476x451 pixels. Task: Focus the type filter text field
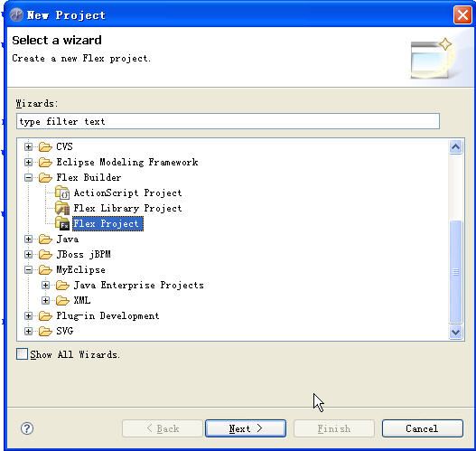[228, 121]
